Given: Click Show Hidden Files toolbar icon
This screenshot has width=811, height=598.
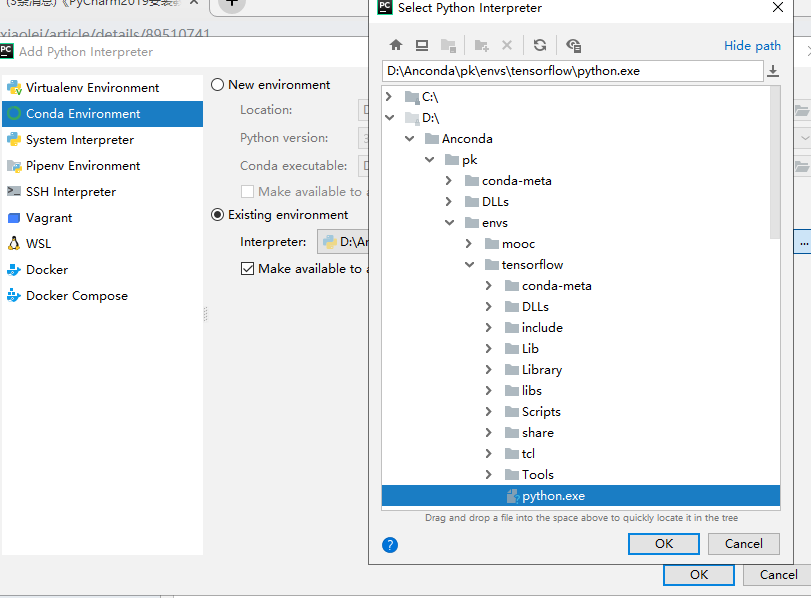Looking at the screenshot, I should point(574,46).
